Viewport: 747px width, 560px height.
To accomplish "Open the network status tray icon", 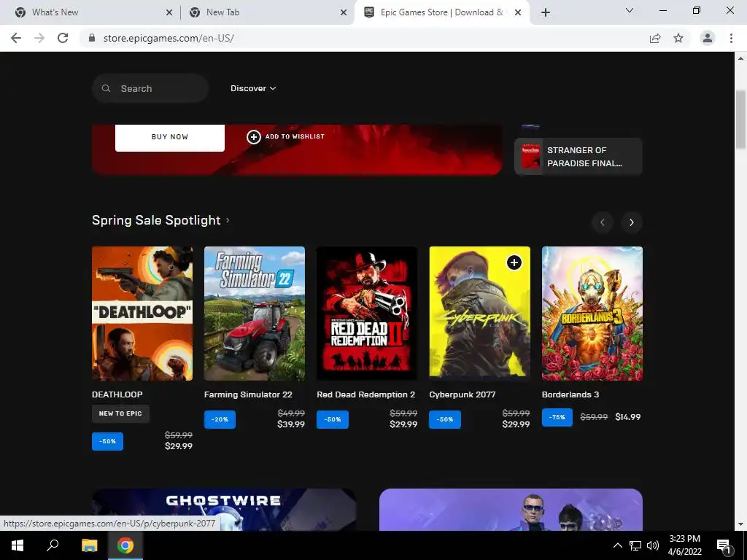I will [635, 545].
